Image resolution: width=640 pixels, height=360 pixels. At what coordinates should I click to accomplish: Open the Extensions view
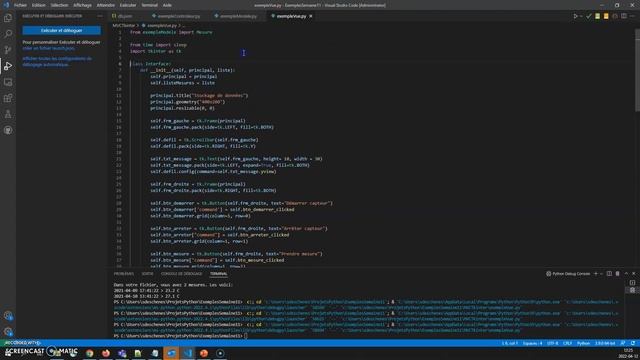[x=8, y=98]
